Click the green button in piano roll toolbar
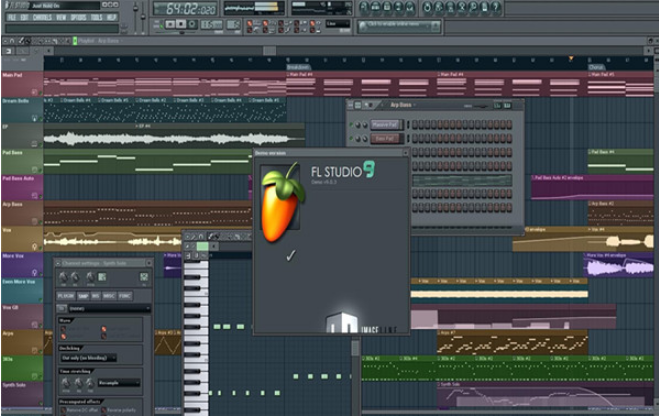Screen dimensions: 659x416 tap(202, 246)
